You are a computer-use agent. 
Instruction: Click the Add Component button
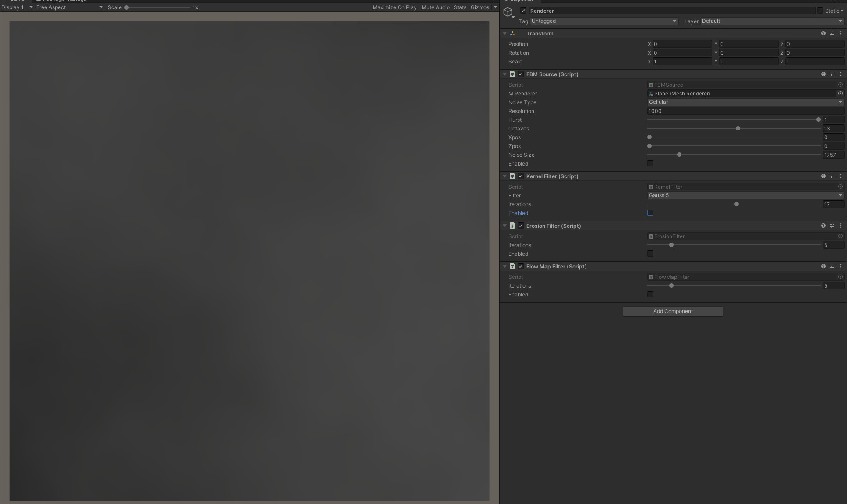point(673,311)
